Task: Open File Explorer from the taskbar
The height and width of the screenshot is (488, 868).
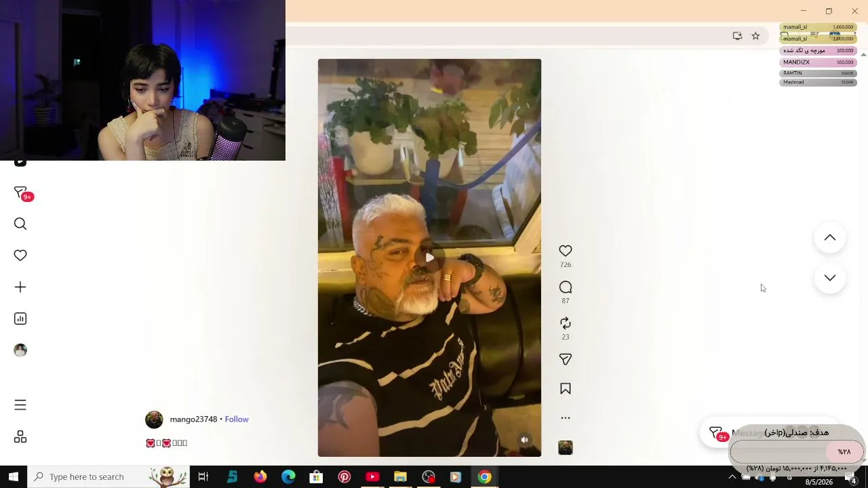Action: [x=400, y=477]
